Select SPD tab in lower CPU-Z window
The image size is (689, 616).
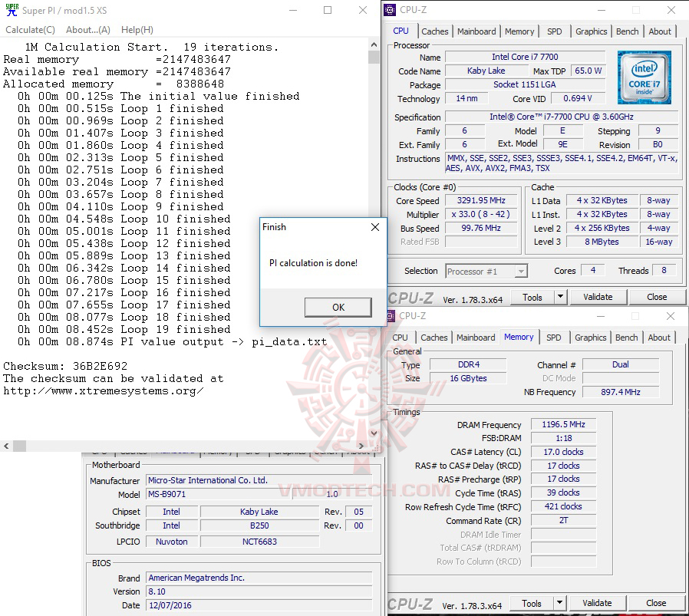click(553, 338)
